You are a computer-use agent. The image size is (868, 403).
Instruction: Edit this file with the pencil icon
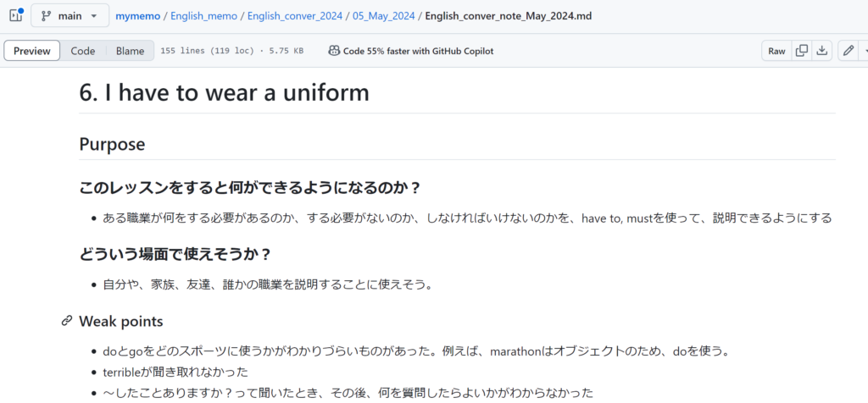click(x=848, y=51)
